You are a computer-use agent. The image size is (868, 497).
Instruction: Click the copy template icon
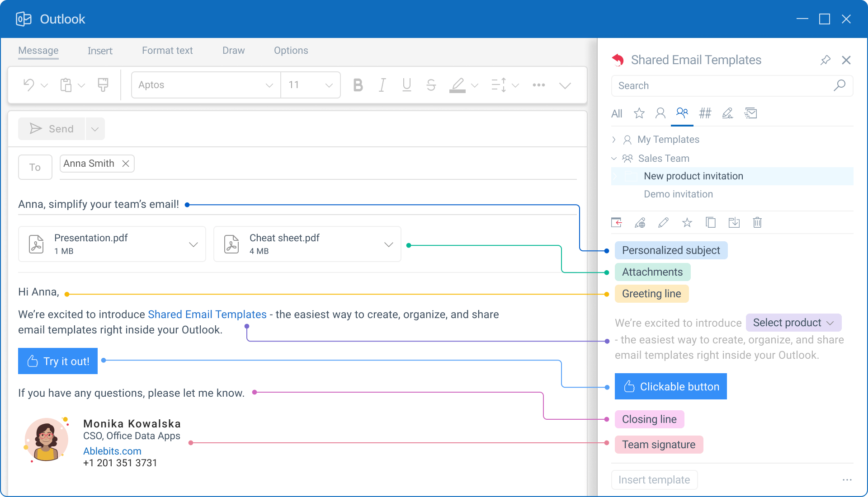(711, 222)
